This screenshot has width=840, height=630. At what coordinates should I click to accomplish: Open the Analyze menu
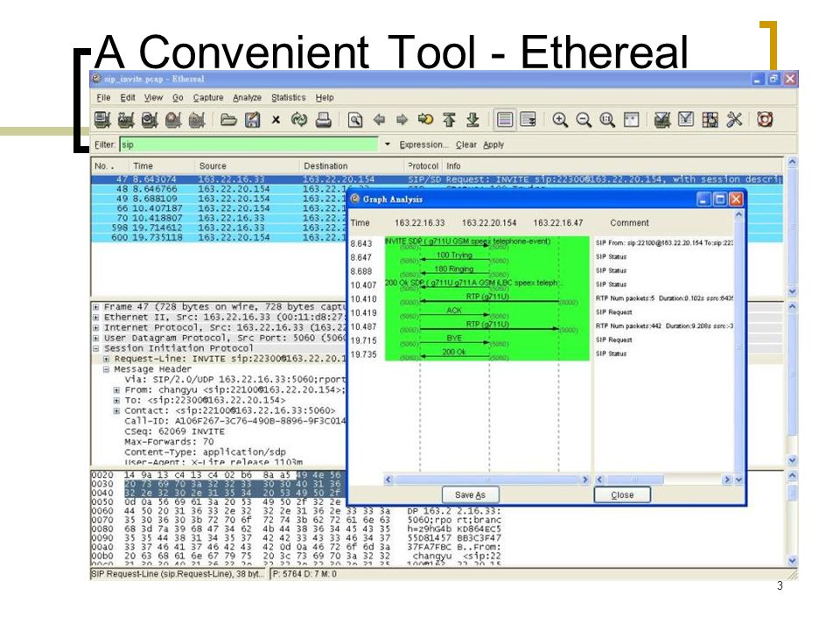tap(247, 97)
